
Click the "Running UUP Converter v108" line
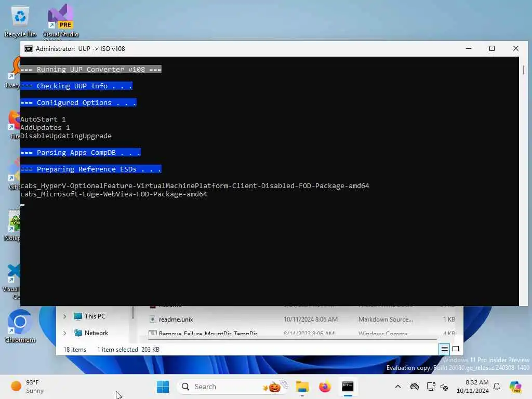coord(90,69)
